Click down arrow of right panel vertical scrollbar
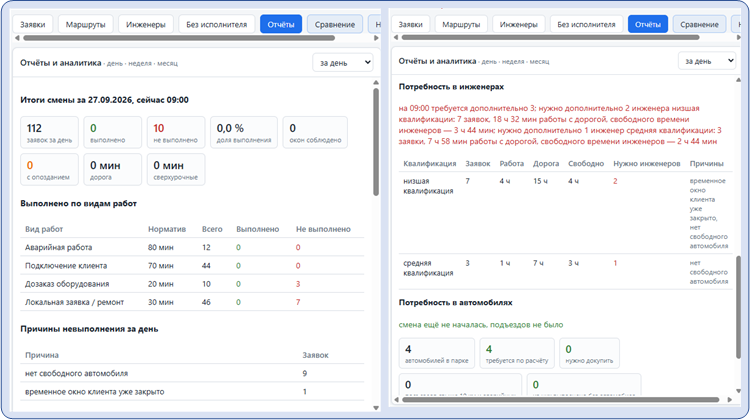The height and width of the screenshot is (420, 751). 739,391
